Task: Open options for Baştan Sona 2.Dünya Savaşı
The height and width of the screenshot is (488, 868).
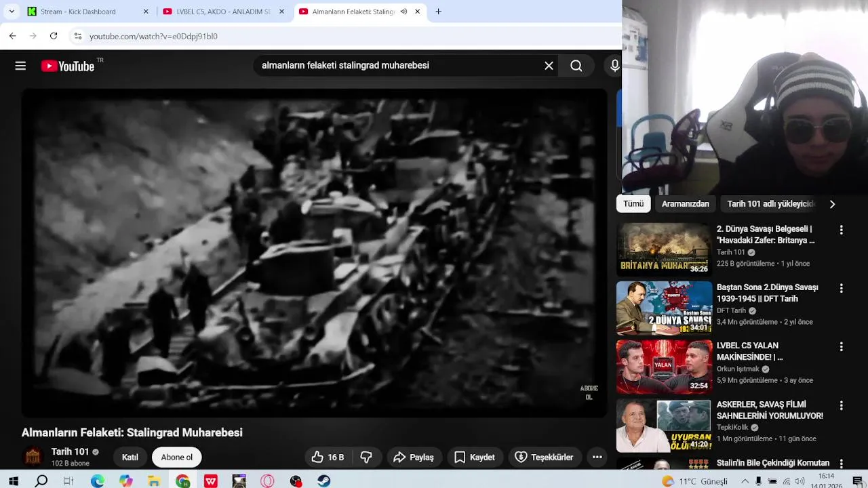Action: 841,289
